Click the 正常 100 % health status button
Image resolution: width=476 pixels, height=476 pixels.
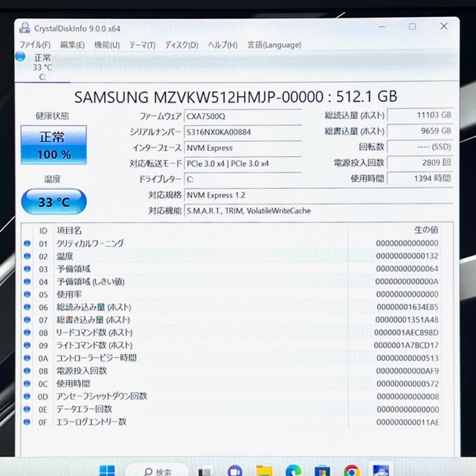[x=54, y=145]
